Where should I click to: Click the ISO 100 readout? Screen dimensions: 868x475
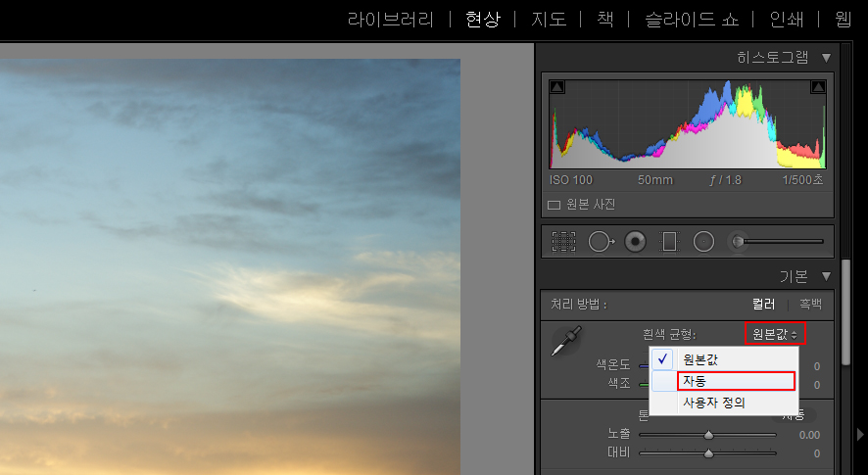pos(571,180)
